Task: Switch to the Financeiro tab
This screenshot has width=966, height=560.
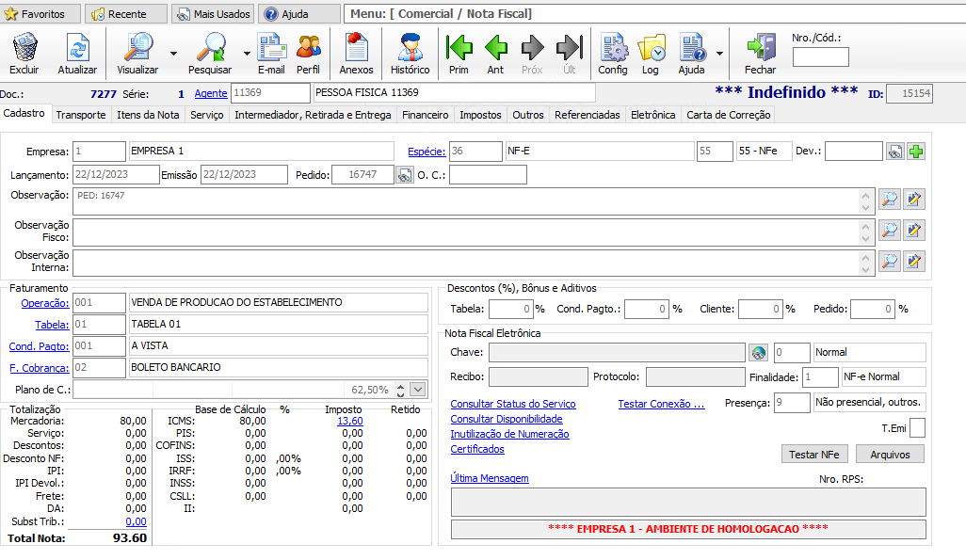Action: pyautogui.click(x=425, y=115)
